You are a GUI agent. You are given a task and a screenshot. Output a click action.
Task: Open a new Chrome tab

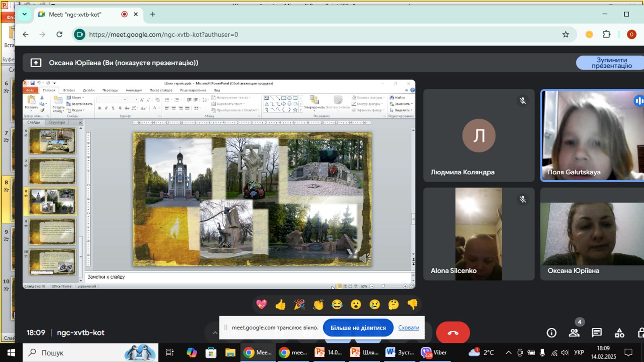tap(153, 14)
